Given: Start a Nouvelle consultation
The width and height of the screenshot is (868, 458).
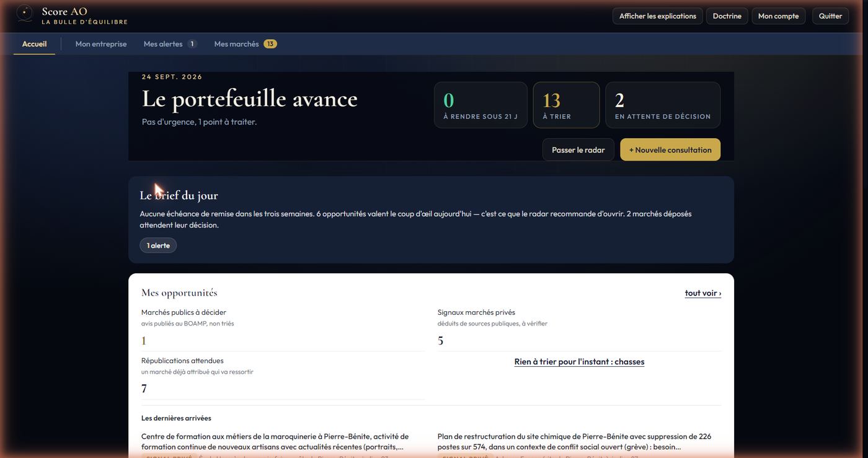Looking at the screenshot, I should [670, 150].
